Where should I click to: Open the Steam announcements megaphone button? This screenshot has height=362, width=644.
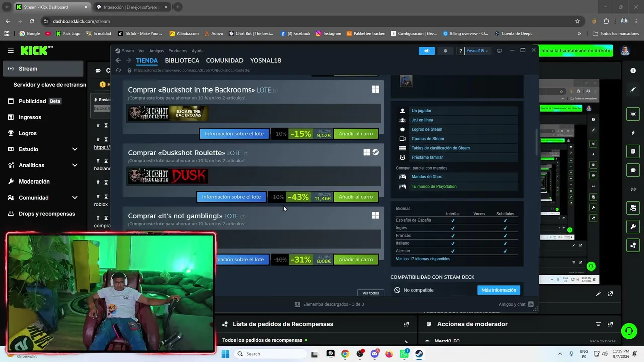pos(427,51)
